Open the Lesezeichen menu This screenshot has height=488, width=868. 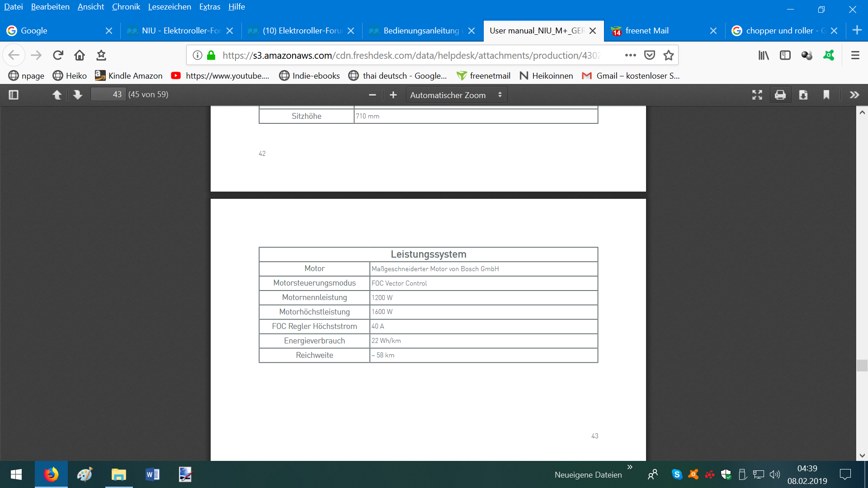coord(170,7)
